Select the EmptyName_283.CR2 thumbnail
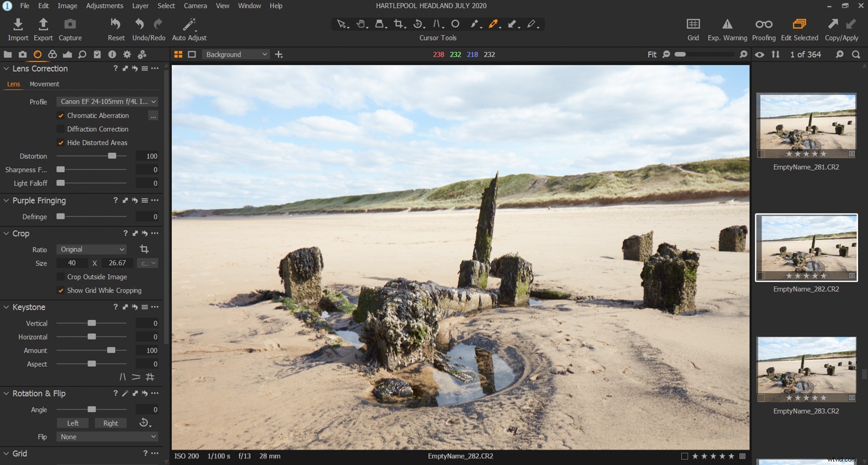 pyautogui.click(x=806, y=369)
